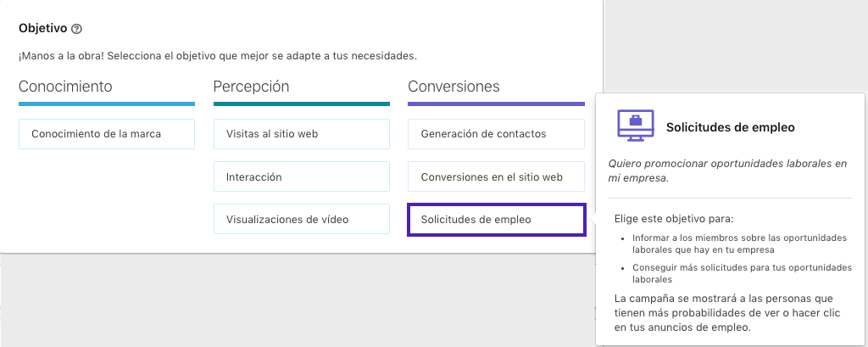
Task: Click the Objetivo section title
Action: 42,28
